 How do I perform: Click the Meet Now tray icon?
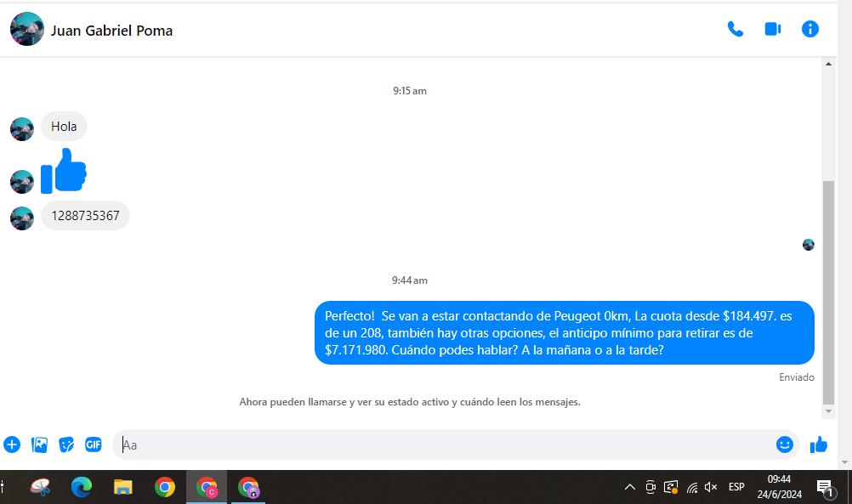[x=650, y=487]
